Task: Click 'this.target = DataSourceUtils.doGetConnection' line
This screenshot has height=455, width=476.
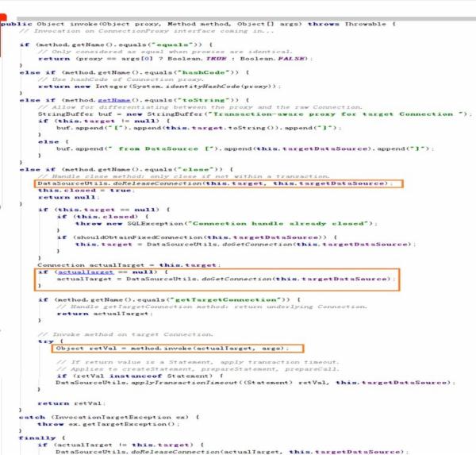Action: point(245,245)
